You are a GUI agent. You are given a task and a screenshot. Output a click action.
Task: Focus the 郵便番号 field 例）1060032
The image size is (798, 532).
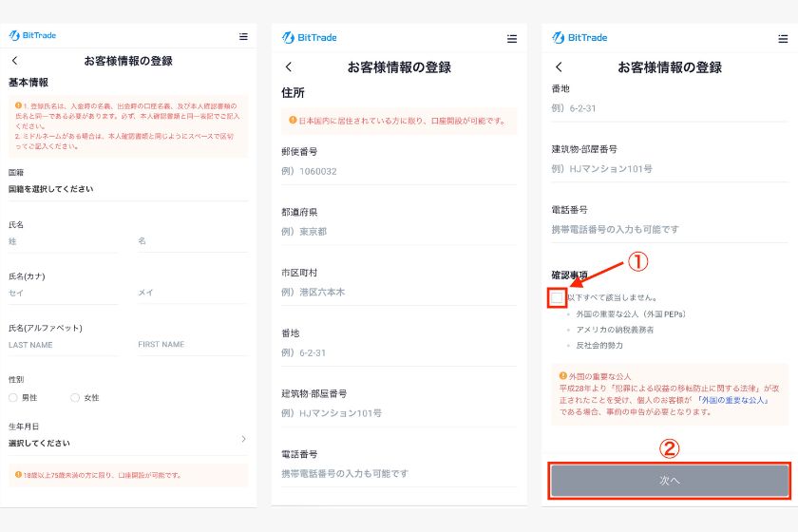point(399,172)
